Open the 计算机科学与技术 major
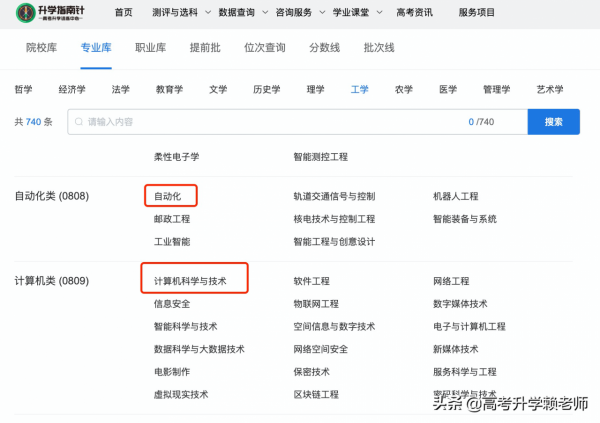The width and height of the screenshot is (600, 423). coord(190,281)
